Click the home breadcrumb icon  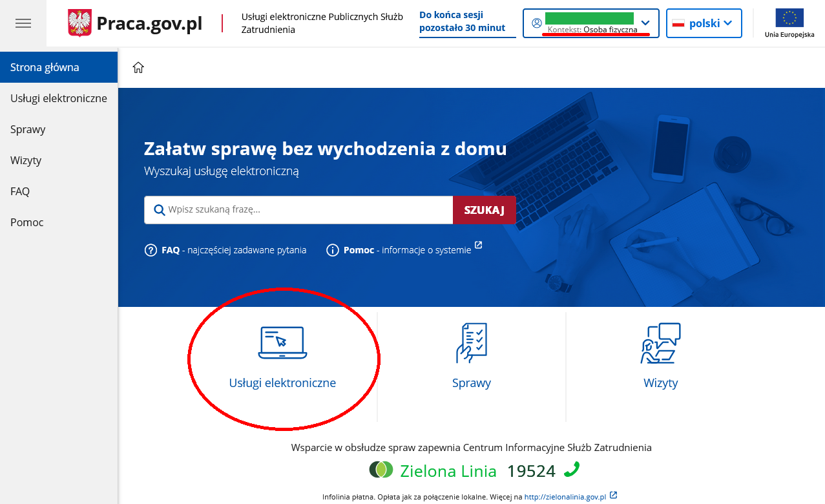[x=138, y=68]
